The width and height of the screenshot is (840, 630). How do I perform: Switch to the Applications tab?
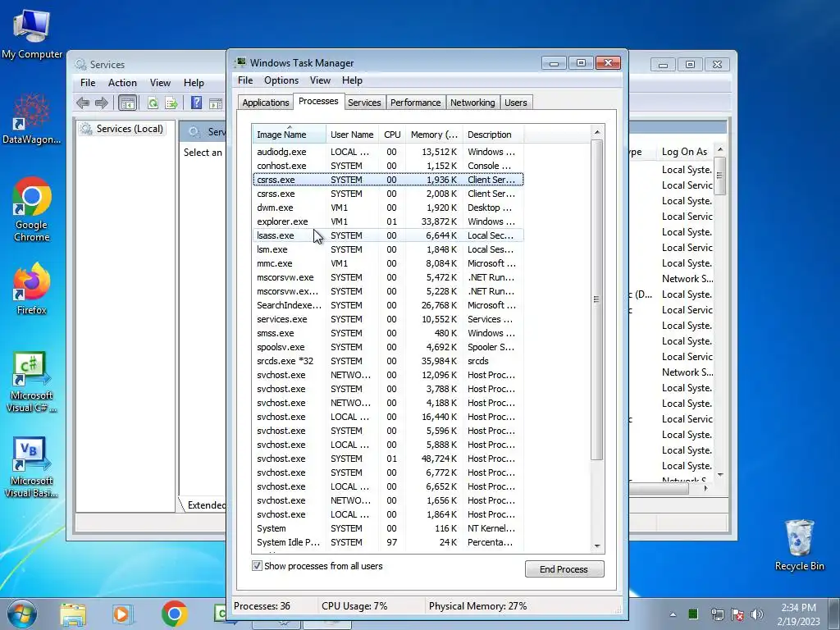coord(266,103)
